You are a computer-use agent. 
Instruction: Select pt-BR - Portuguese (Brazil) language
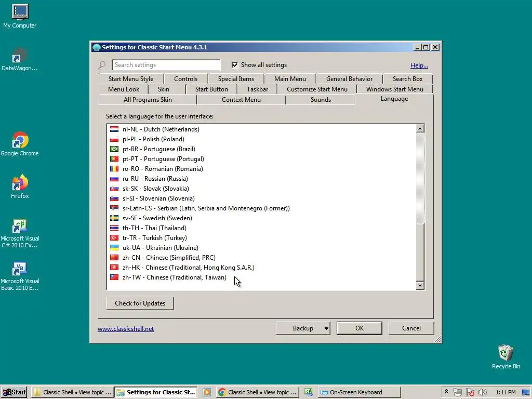261,149
